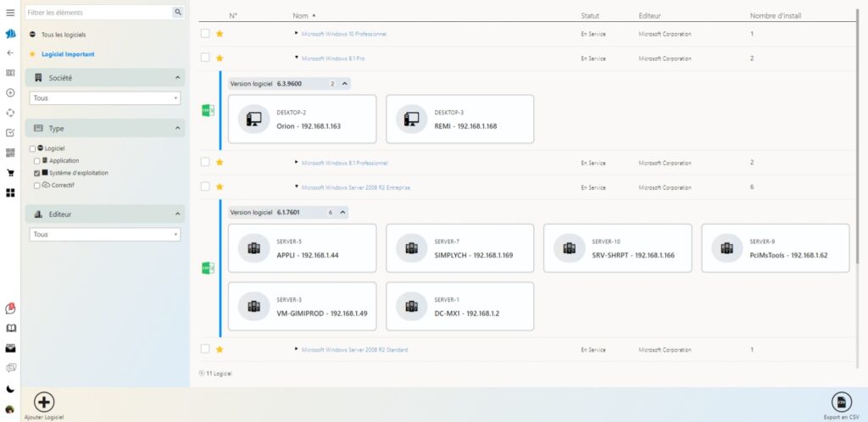Toggle dark mode moon icon
This screenshot has height=422, width=868.
[x=10, y=389]
